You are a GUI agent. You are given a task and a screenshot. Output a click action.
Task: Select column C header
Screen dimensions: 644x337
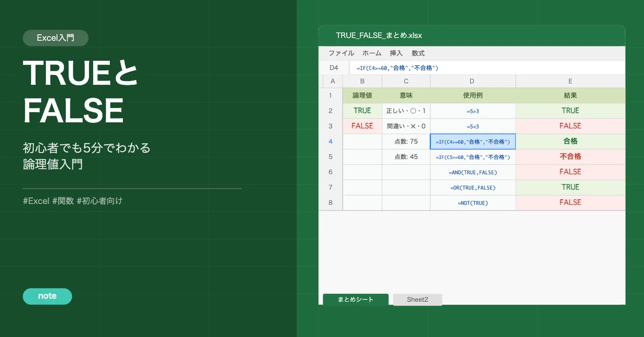406,81
